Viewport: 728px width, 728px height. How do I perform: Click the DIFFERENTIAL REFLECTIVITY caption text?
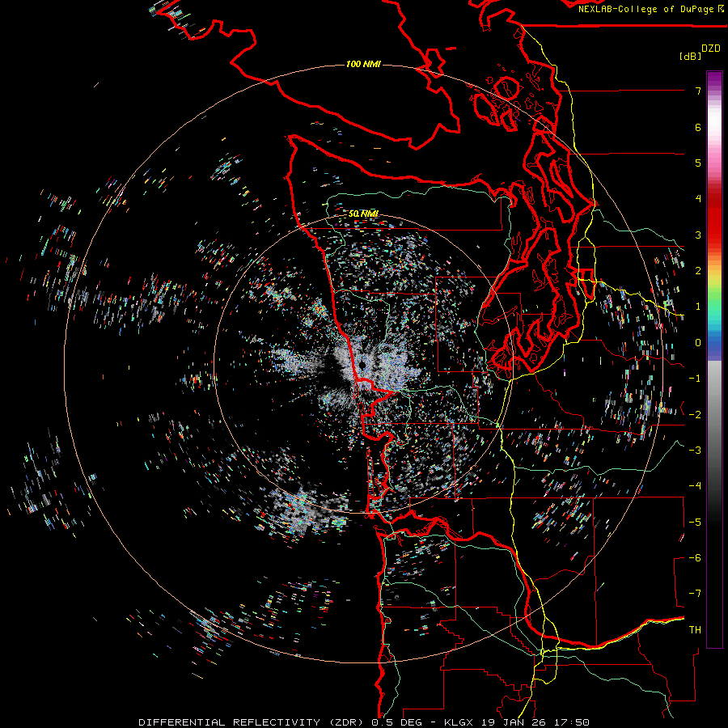(x=230, y=722)
